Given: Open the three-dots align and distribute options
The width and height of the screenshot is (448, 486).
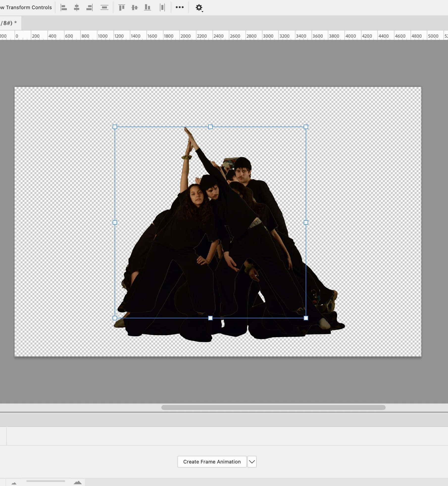Looking at the screenshot, I should [180, 7].
